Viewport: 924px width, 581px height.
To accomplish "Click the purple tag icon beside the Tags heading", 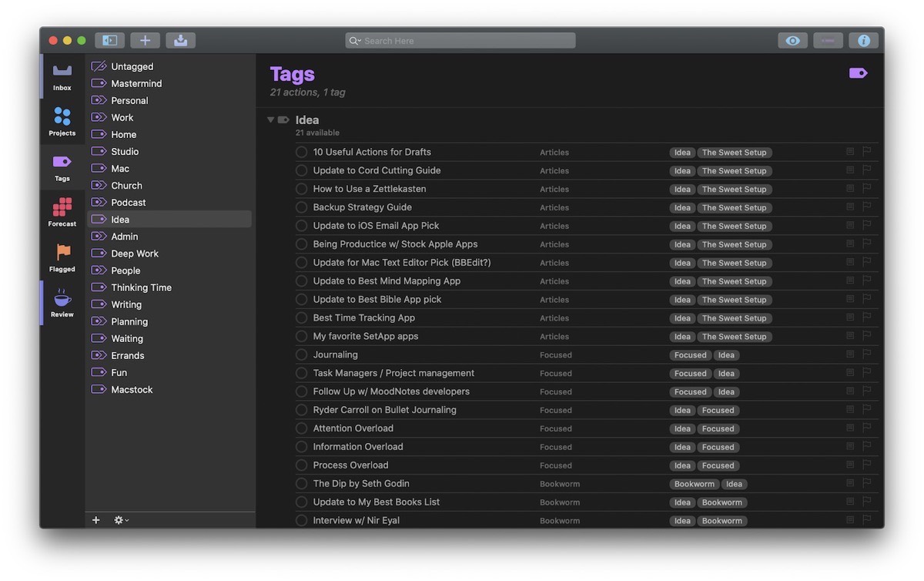I will click(858, 73).
